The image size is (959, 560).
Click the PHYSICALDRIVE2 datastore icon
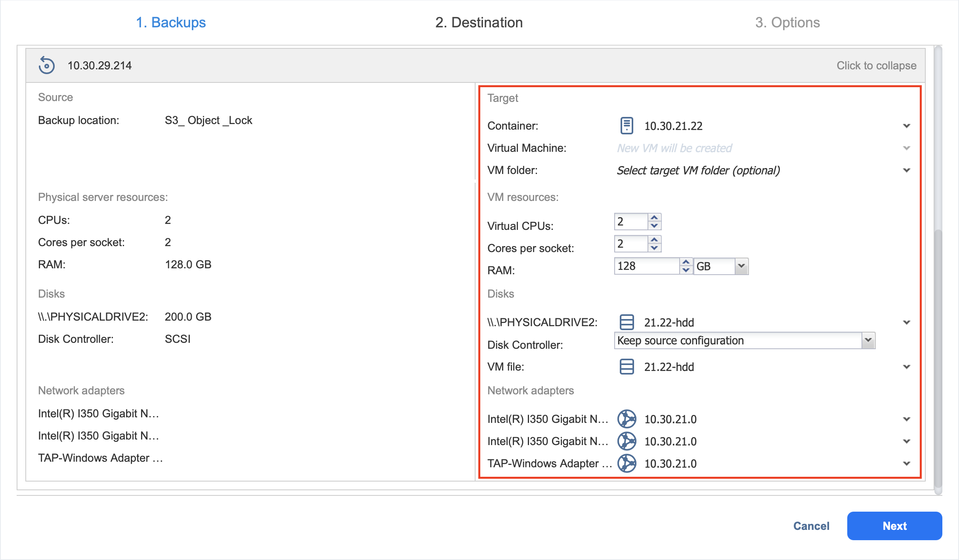(627, 322)
